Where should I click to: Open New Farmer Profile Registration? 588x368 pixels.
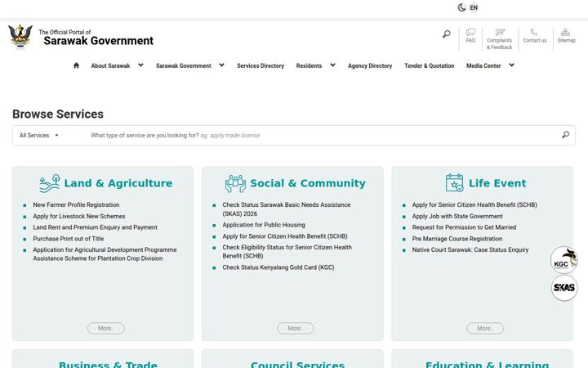tap(76, 204)
